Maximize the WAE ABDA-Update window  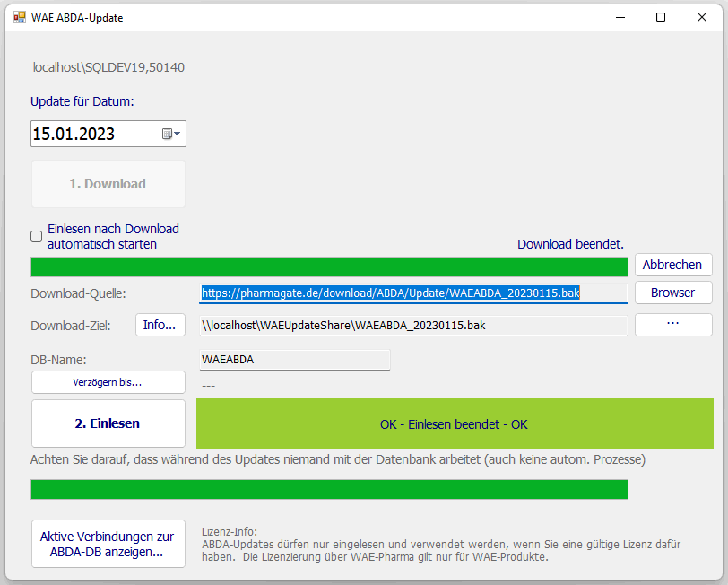(x=661, y=17)
